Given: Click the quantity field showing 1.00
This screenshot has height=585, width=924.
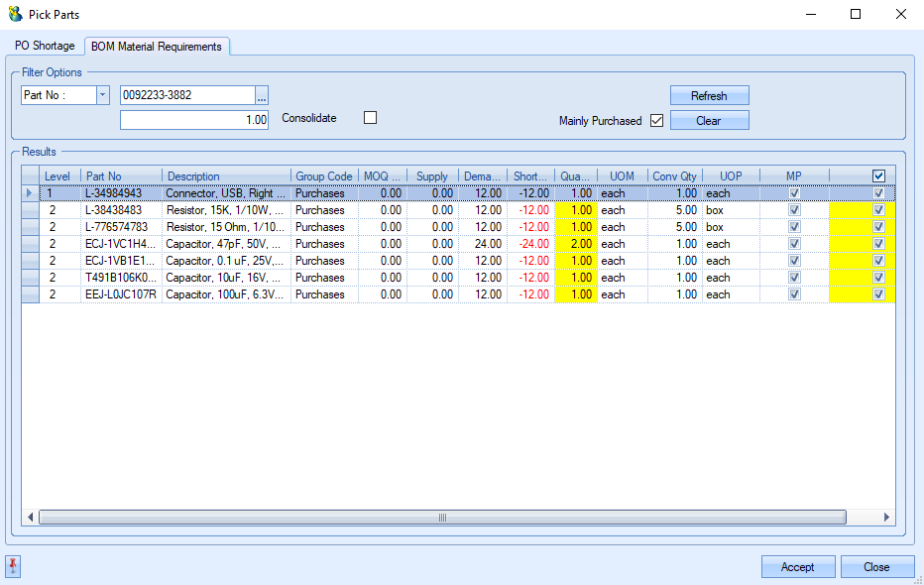Looking at the screenshot, I should point(194,120).
